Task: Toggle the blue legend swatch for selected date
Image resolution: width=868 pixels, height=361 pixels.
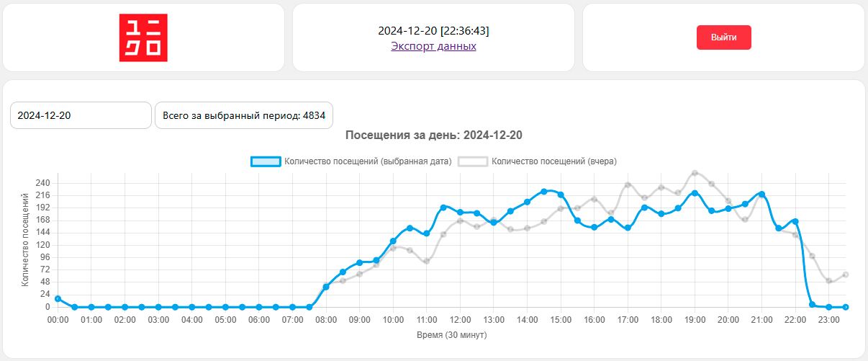Action: click(265, 161)
